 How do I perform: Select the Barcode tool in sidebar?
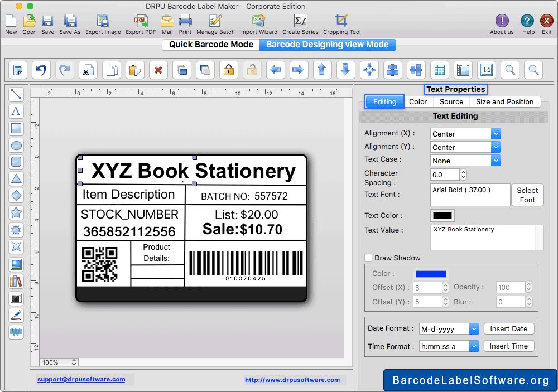(16, 298)
